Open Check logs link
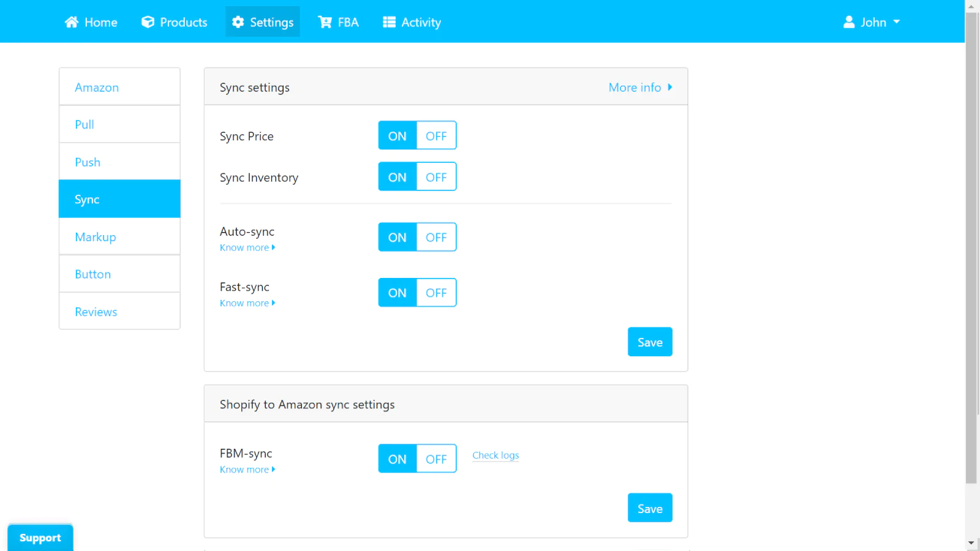The image size is (980, 551). click(x=496, y=455)
